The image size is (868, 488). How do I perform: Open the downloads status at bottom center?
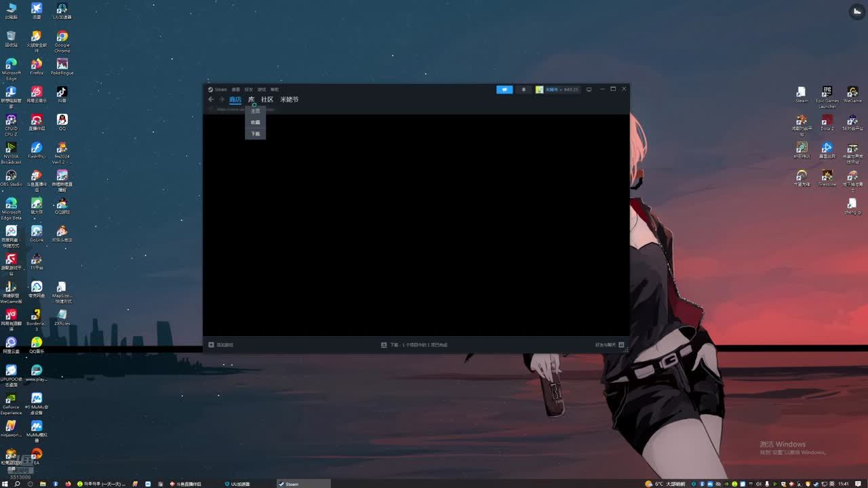coord(415,345)
